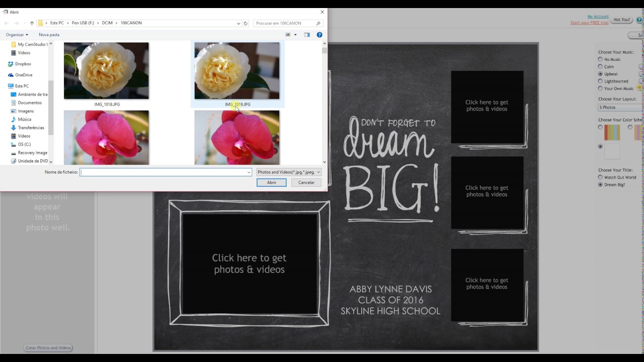Expand the address bar history dropdown arrow
This screenshot has width=644, height=362.
[x=238, y=23]
